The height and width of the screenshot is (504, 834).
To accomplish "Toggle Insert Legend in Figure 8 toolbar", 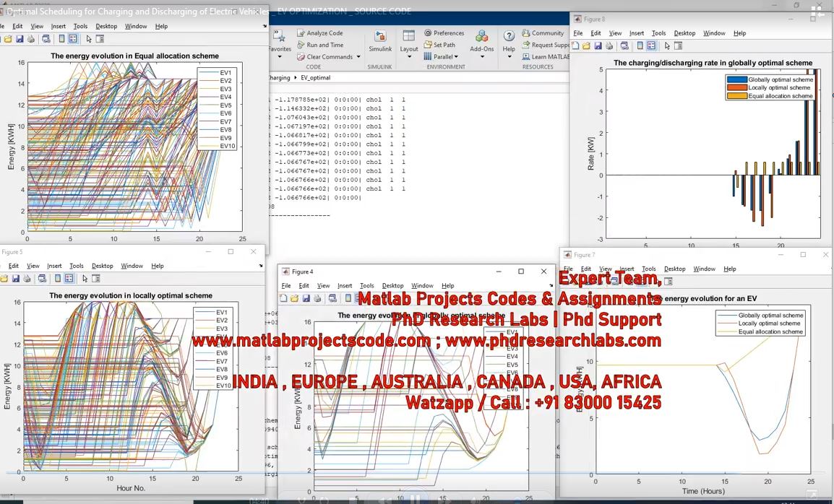I will 652,45.
